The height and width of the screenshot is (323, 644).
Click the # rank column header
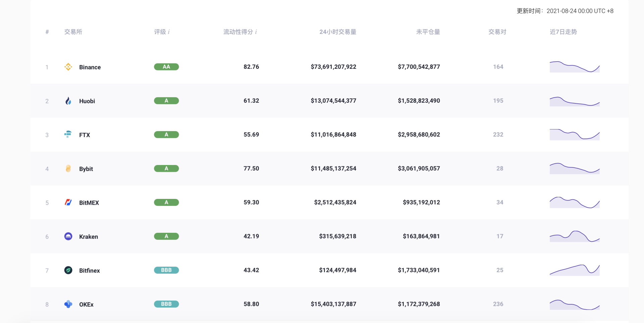[47, 32]
